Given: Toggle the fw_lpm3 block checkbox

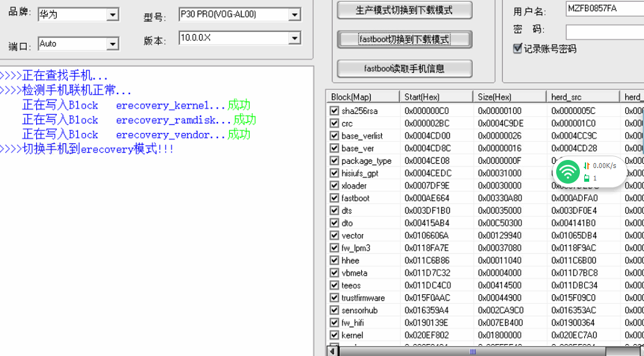Looking at the screenshot, I should pos(334,248).
